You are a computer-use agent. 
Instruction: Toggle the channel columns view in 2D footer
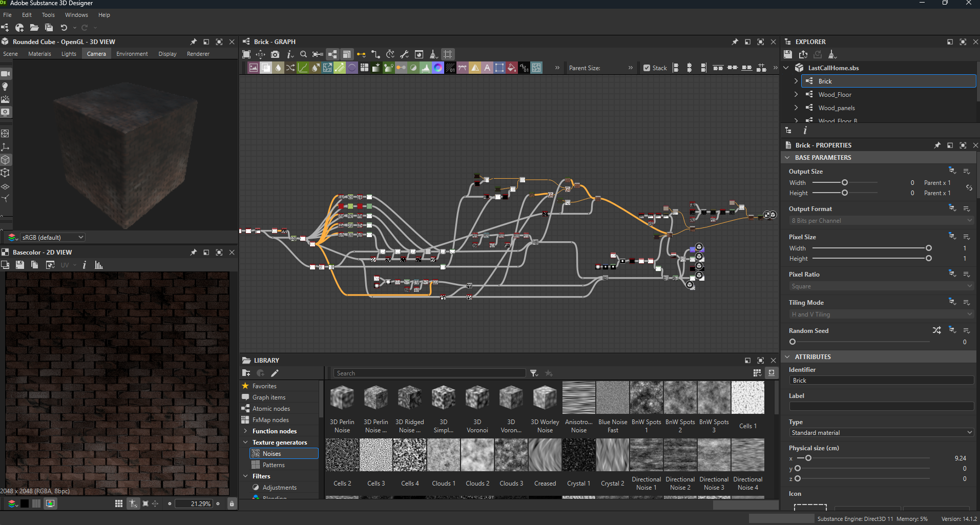point(36,503)
